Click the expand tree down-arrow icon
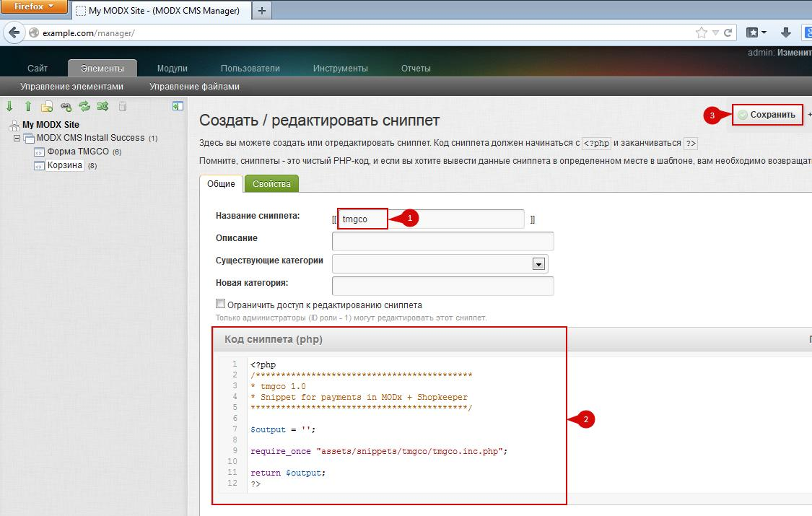The height and width of the screenshot is (516, 812). (10, 107)
